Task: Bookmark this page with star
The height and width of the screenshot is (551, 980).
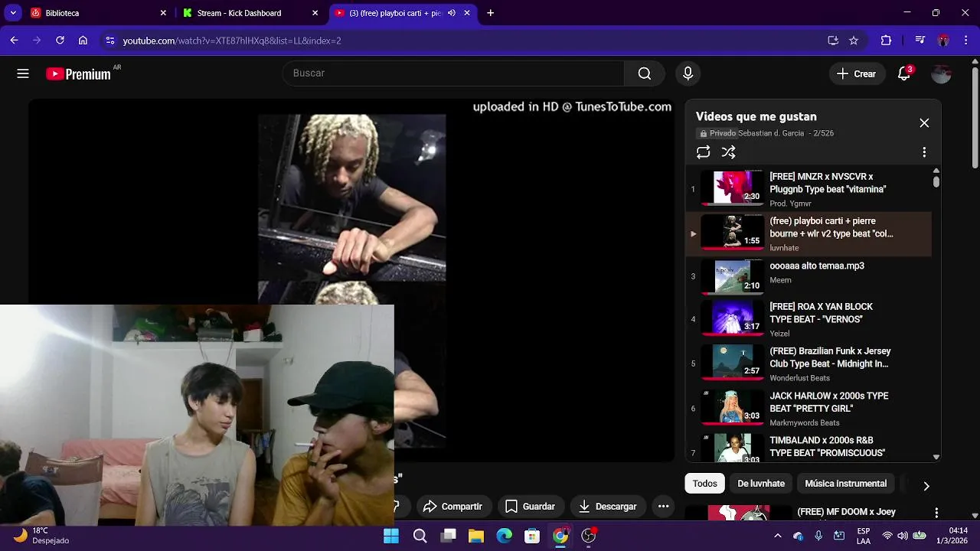Action: click(854, 41)
